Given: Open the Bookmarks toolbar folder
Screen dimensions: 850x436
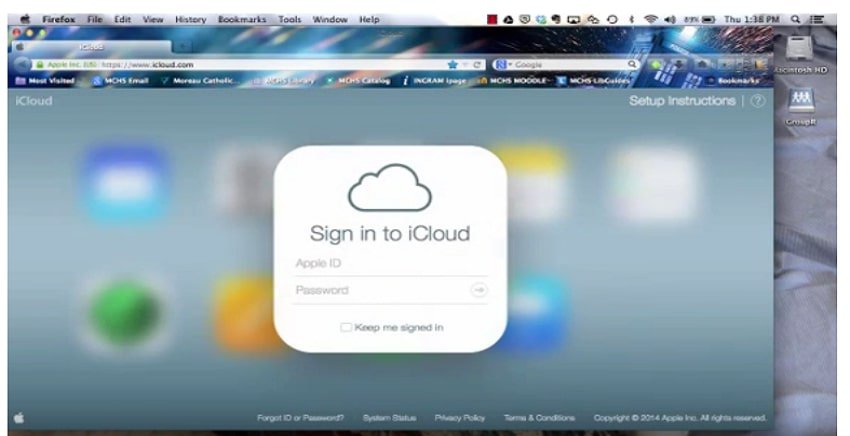Looking at the screenshot, I should 733,81.
